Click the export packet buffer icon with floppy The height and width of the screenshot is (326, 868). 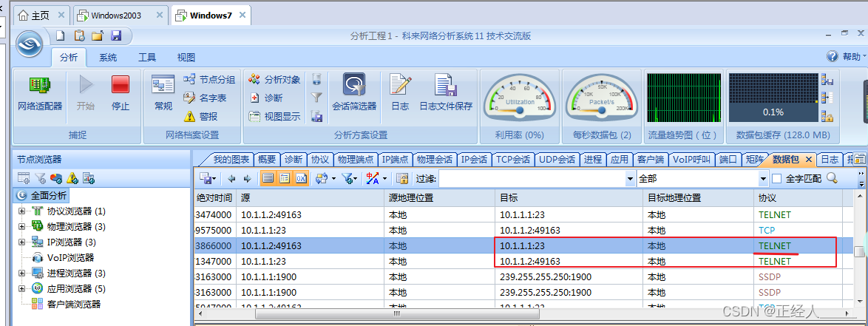click(x=827, y=80)
